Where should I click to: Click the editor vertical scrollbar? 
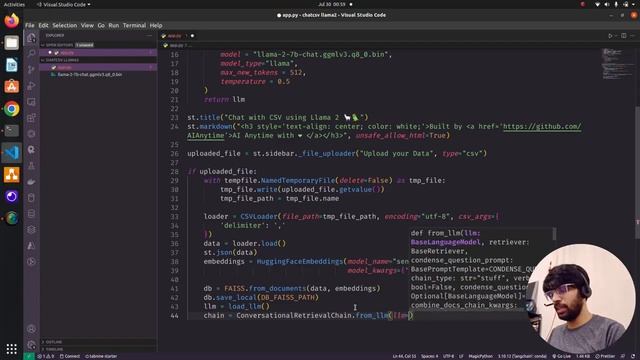[637, 172]
